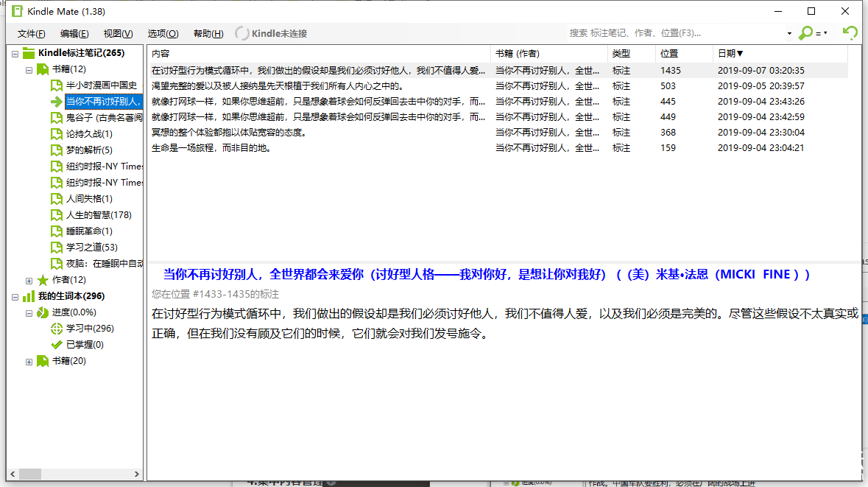Sort by the 类型 column header

[631, 54]
